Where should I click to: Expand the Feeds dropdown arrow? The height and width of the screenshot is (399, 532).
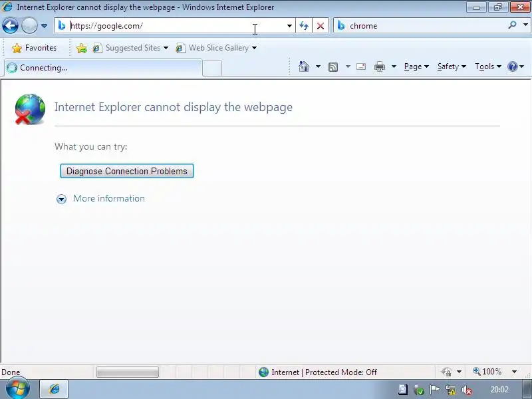[x=348, y=66]
